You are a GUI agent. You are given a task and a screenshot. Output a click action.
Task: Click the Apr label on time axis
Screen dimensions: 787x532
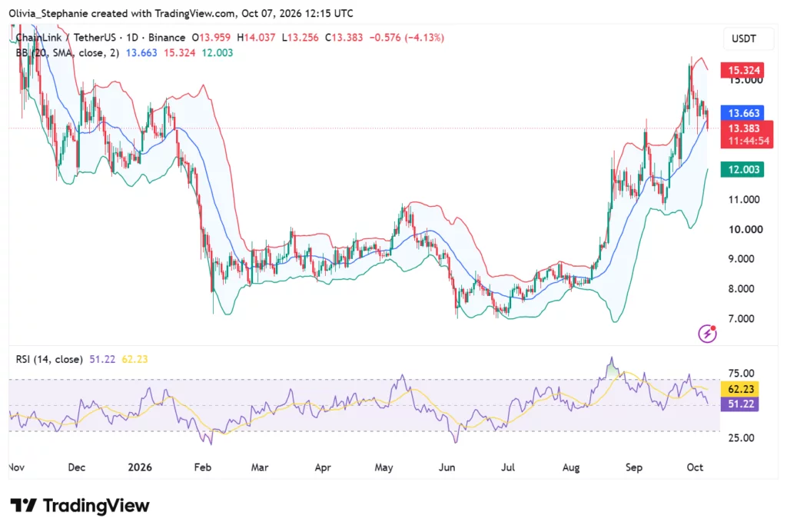point(323,467)
